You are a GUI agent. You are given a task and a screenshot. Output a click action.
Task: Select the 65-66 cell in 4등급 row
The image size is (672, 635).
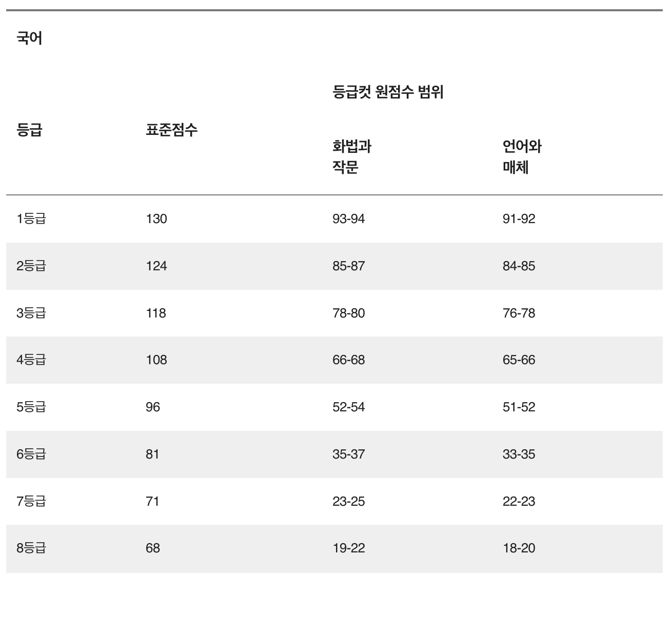pyautogui.click(x=519, y=360)
